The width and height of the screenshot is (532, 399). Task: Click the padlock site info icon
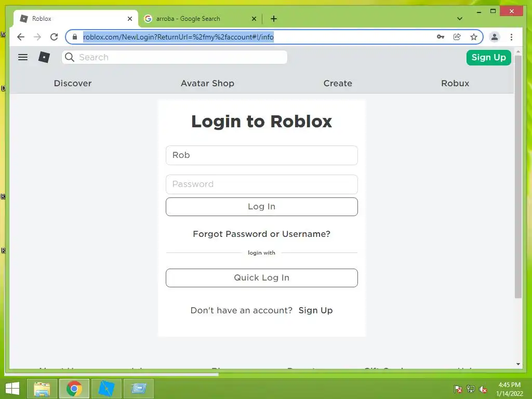click(75, 37)
